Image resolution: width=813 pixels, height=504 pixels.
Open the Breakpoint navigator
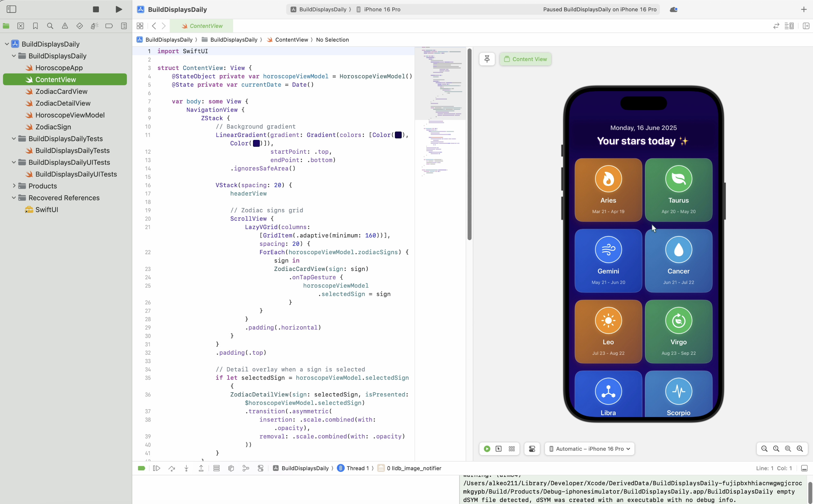tap(109, 26)
